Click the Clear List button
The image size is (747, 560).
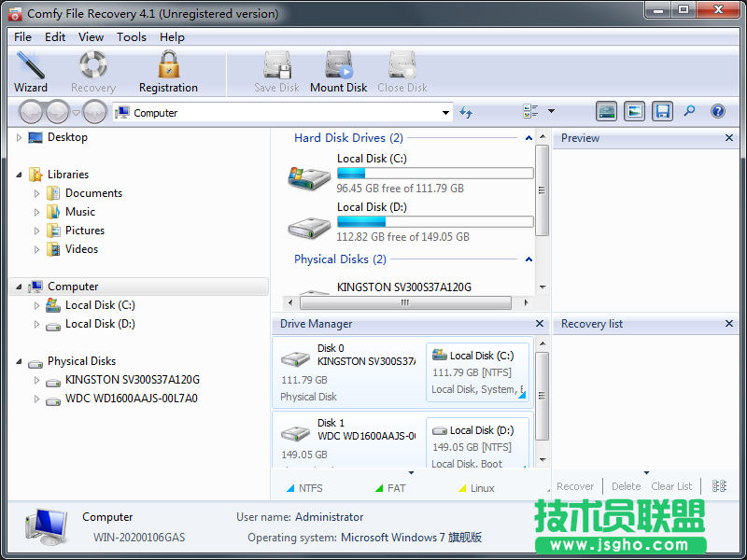click(x=671, y=486)
